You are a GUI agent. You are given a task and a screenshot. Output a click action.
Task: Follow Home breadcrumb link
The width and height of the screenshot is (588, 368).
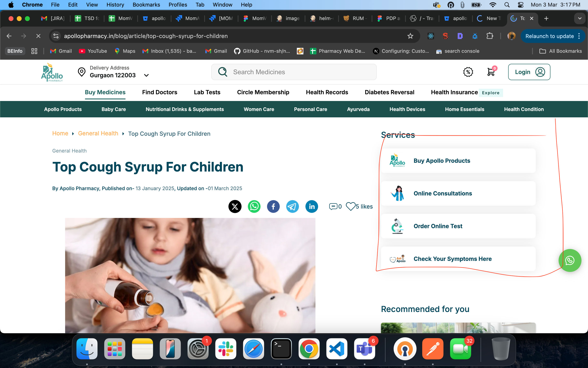click(x=60, y=133)
